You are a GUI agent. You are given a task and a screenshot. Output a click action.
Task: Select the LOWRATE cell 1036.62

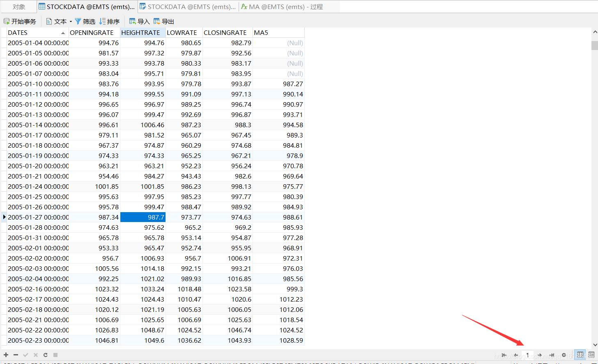tap(184, 340)
